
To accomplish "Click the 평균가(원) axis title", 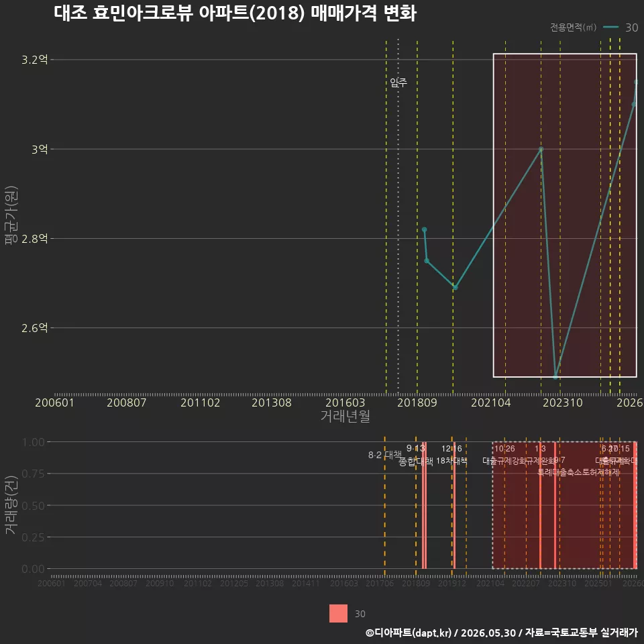I will (x=11, y=215).
